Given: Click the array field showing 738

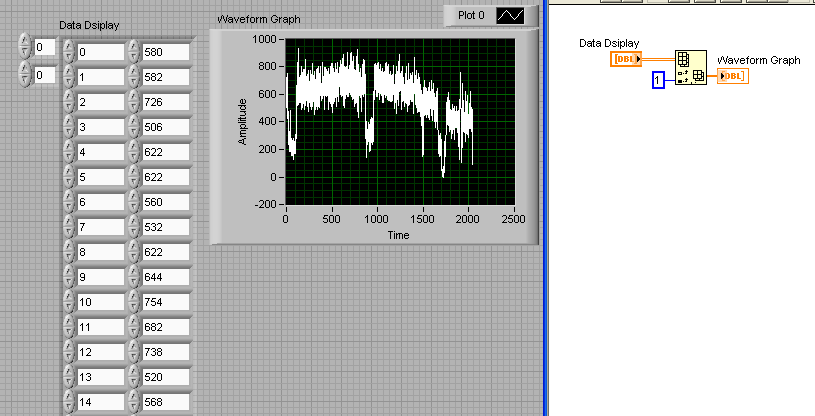Looking at the screenshot, I should [166, 352].
